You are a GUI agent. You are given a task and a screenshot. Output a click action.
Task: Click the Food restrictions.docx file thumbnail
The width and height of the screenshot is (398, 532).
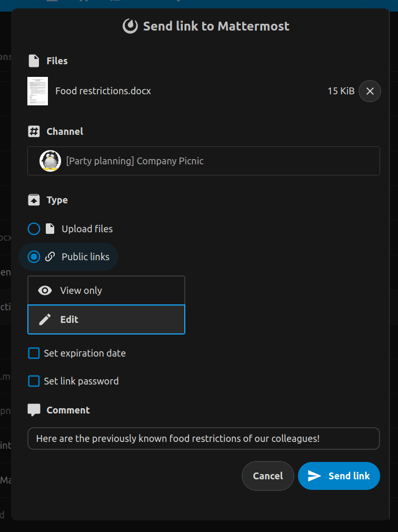click(x=37, y=91)
